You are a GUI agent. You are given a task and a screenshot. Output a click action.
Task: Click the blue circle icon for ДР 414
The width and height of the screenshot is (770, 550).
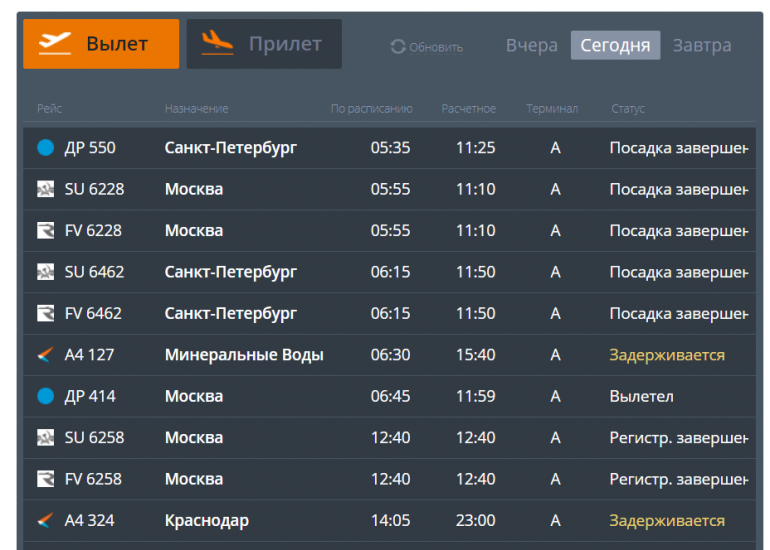pos(45,396)
